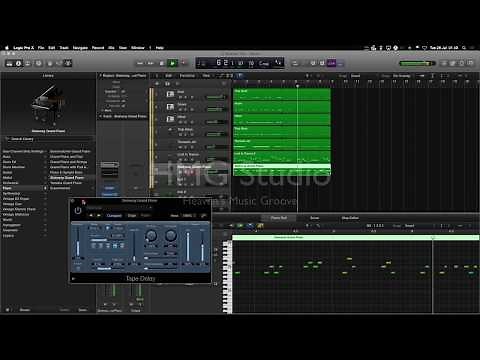Open the Track menu

click(64, 48)
